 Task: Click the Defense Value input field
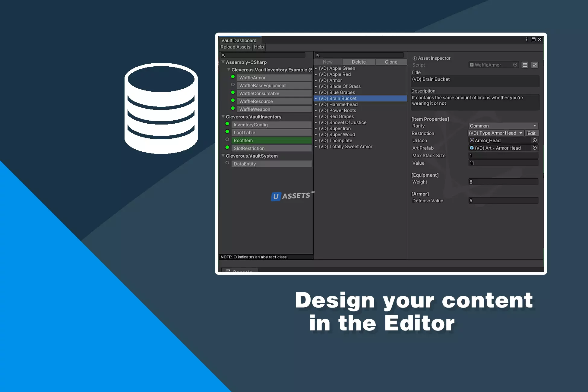pos(503,201)
